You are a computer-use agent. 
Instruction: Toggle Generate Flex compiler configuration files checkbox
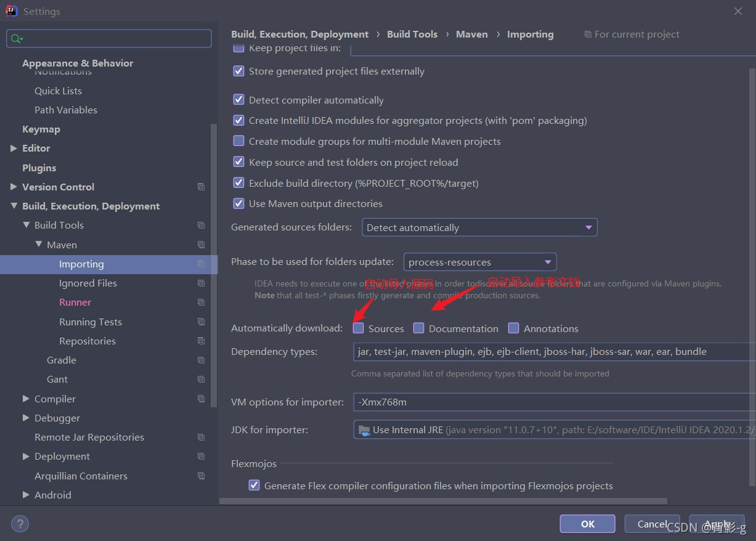254,486
